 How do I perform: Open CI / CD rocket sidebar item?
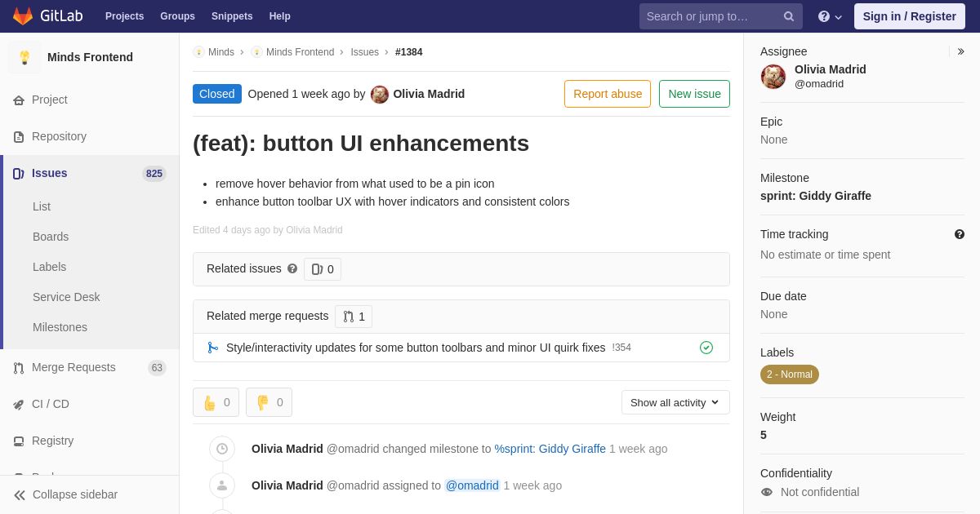point(19,404)
